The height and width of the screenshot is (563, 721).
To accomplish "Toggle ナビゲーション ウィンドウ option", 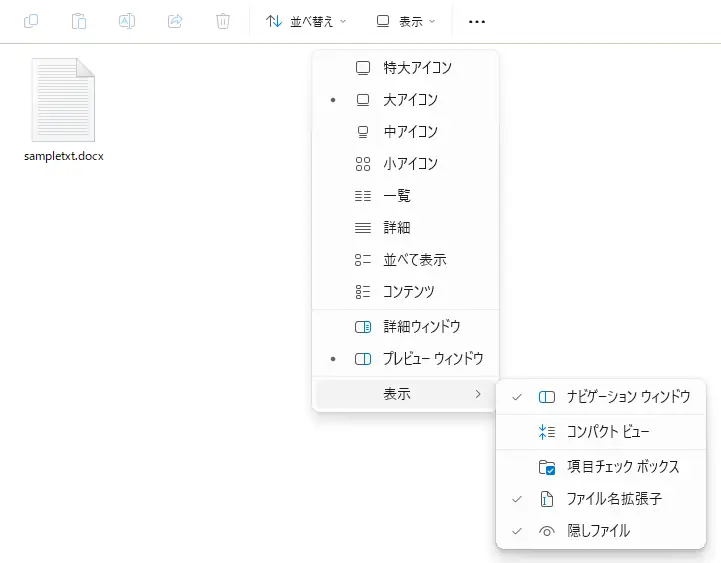I will pos(601,396).
